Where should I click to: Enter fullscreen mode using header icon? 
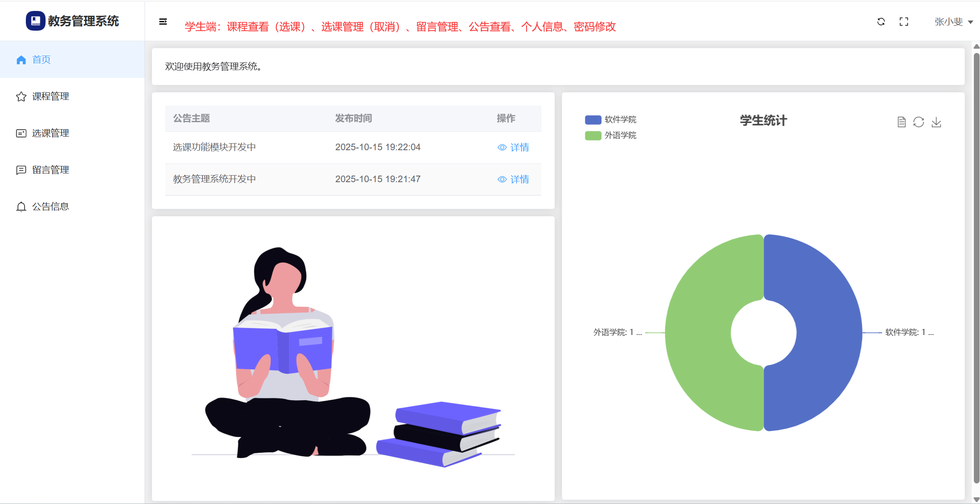[903, 21]
